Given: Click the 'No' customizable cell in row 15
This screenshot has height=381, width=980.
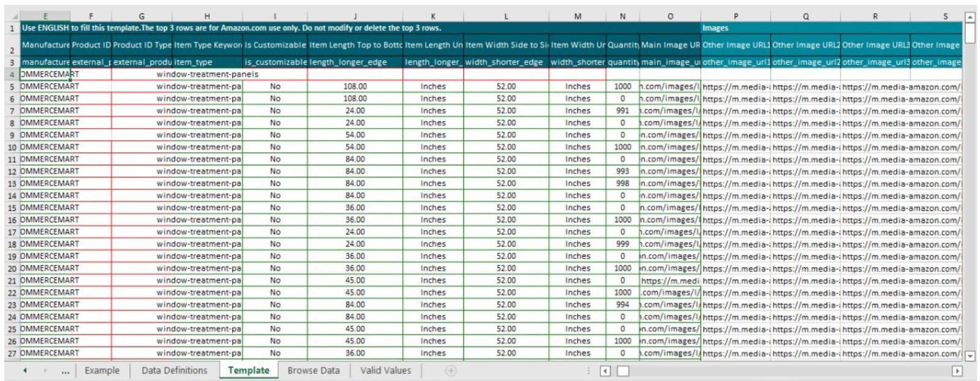Looking at the screenshot, I should pyautogui.click(x=275, y=208).
